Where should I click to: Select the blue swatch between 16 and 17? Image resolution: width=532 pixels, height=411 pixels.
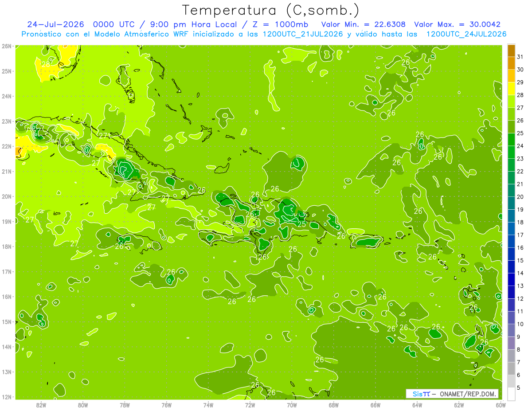tap(511, 241)
